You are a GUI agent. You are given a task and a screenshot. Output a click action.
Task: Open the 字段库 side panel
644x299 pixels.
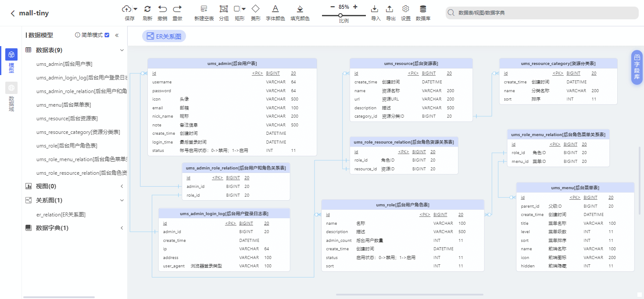(637, 67)
